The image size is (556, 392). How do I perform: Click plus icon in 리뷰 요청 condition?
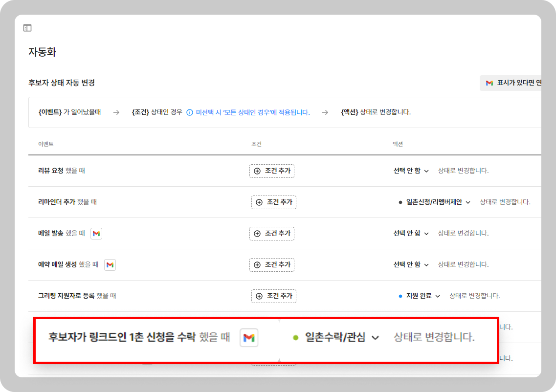(x=257, y=171)
